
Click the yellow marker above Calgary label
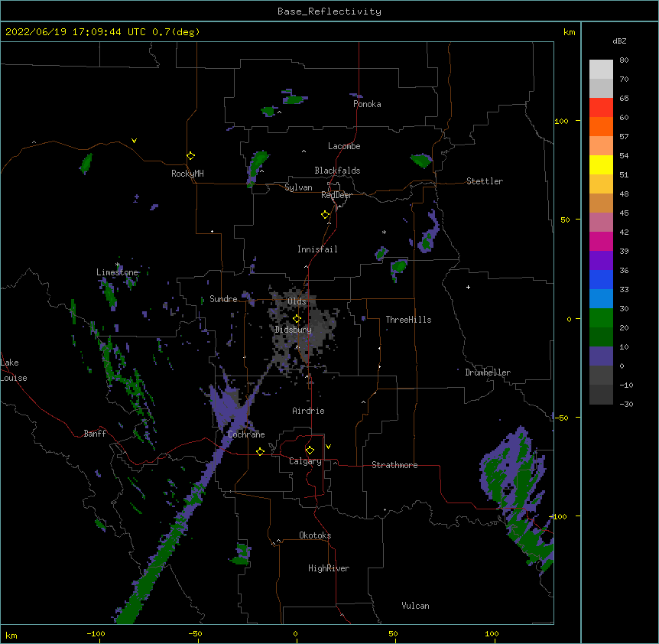(310, 450)
